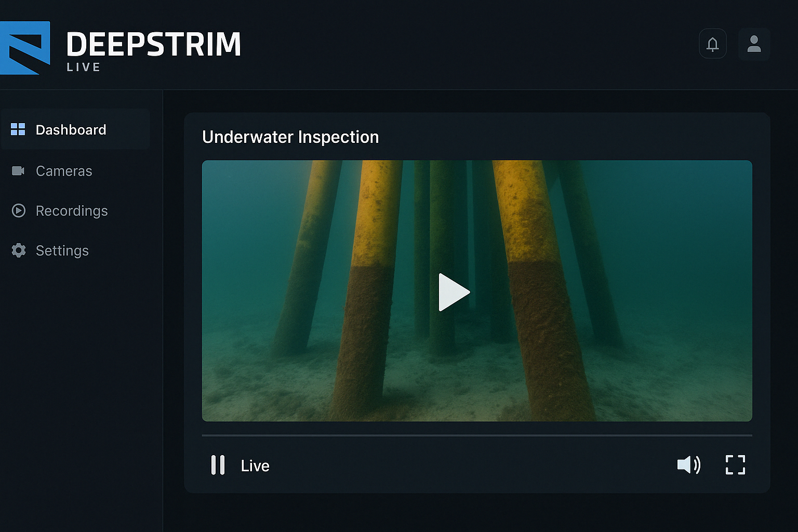Click the Settings gear icon
This screenshot has height=532, width=798.
[18, 250]
